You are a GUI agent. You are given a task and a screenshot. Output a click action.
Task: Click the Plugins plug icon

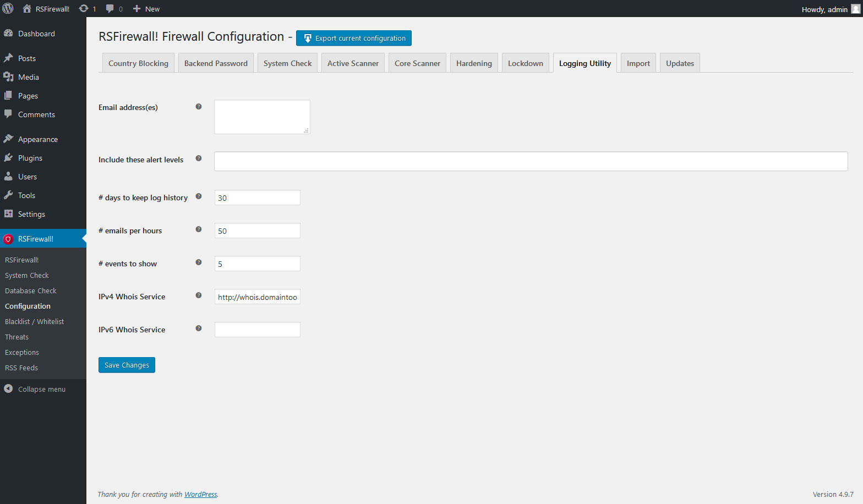tap(8, 157)
